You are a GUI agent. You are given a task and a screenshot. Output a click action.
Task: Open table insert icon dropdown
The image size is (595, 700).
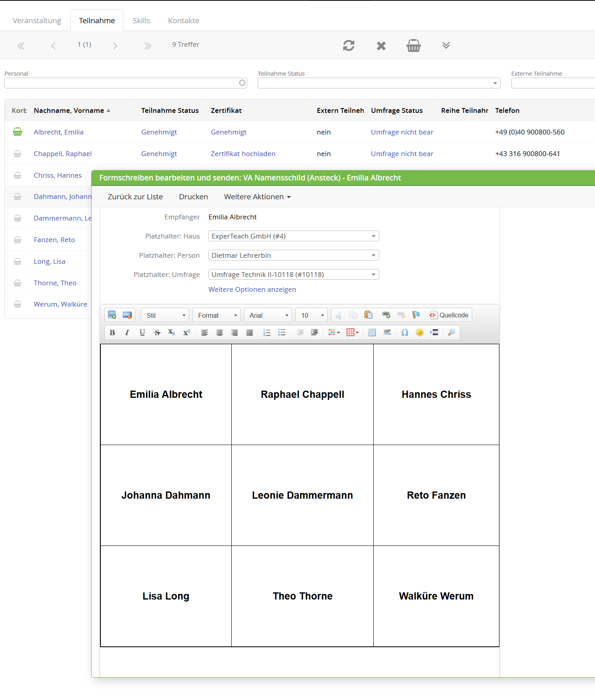[x=353, y=332]
